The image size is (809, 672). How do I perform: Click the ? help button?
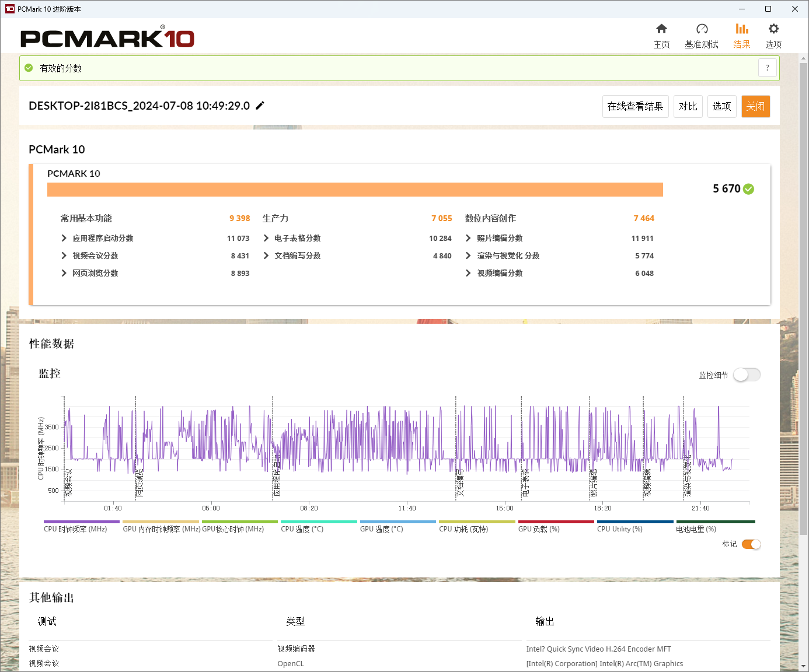(768, 68)
